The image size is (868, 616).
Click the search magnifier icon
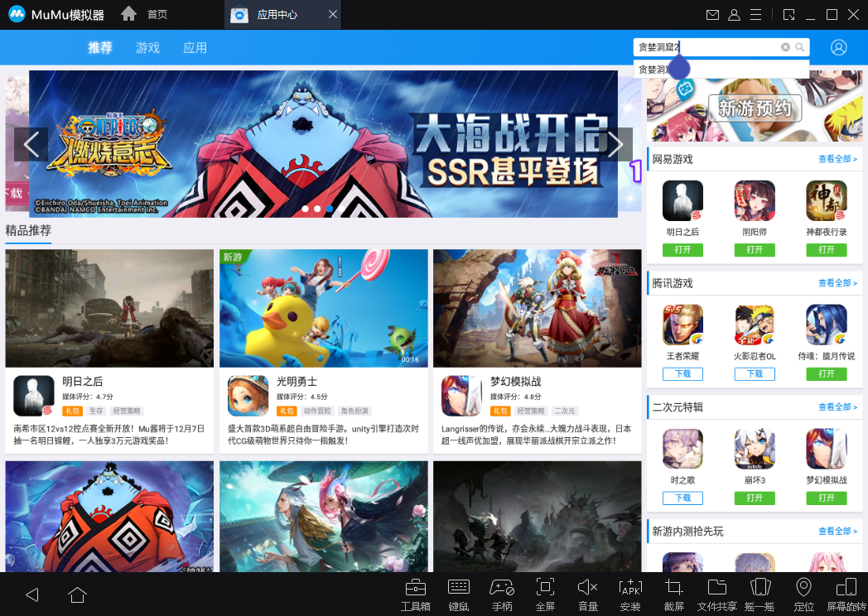(800, 47)
